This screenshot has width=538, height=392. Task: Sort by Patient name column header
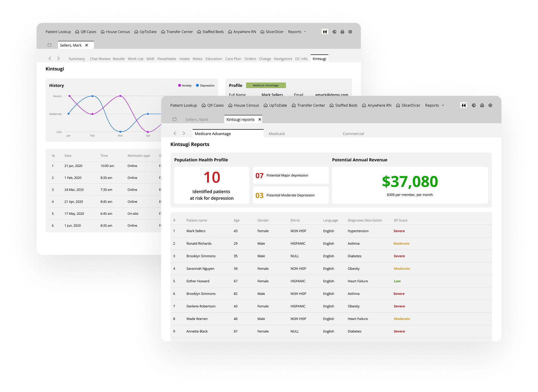click(197, 220)
